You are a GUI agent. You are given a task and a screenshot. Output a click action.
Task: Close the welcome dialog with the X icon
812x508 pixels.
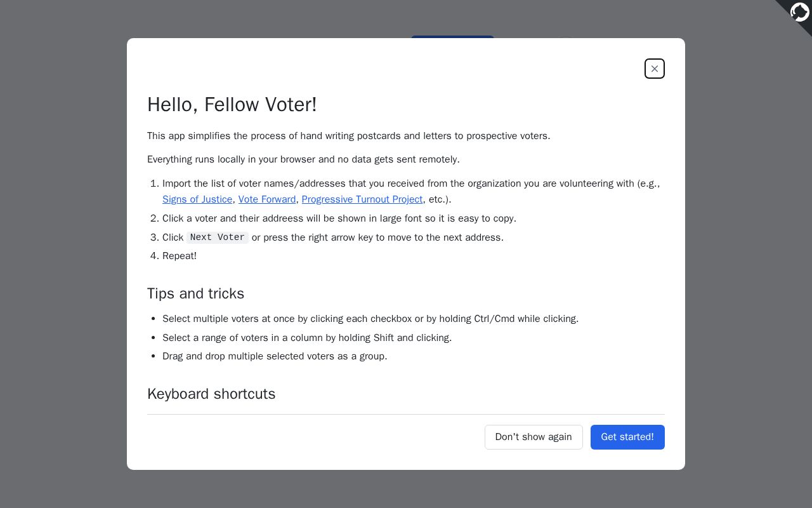pos(655,69)
